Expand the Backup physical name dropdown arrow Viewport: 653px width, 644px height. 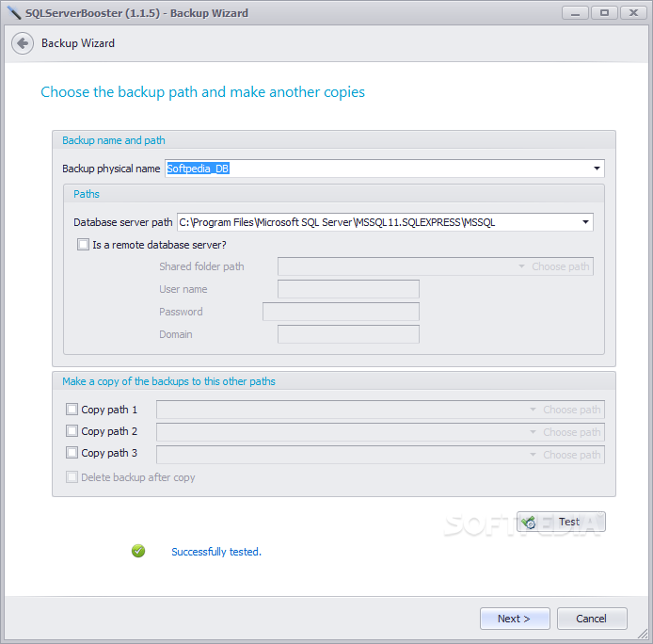pyautogui.click(x=597, y=169)
